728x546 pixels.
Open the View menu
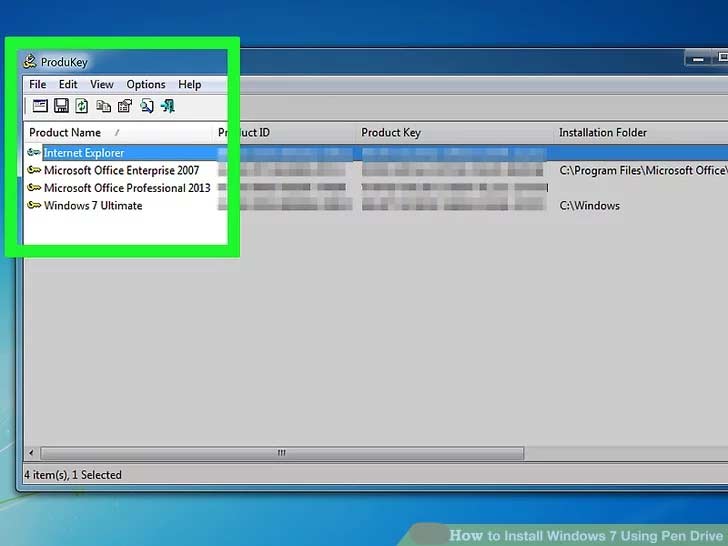pyautogui.click(x=102, y=84)
